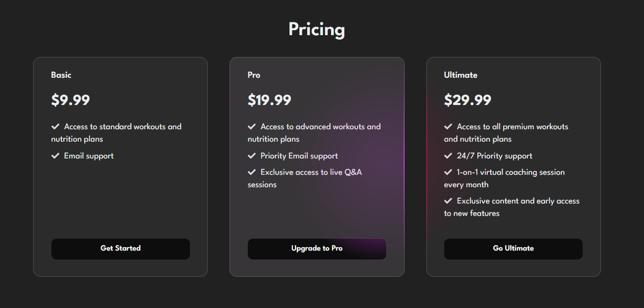Click the checkmark beside standard workouts access
Screen dimensions: 644x308
55,127
